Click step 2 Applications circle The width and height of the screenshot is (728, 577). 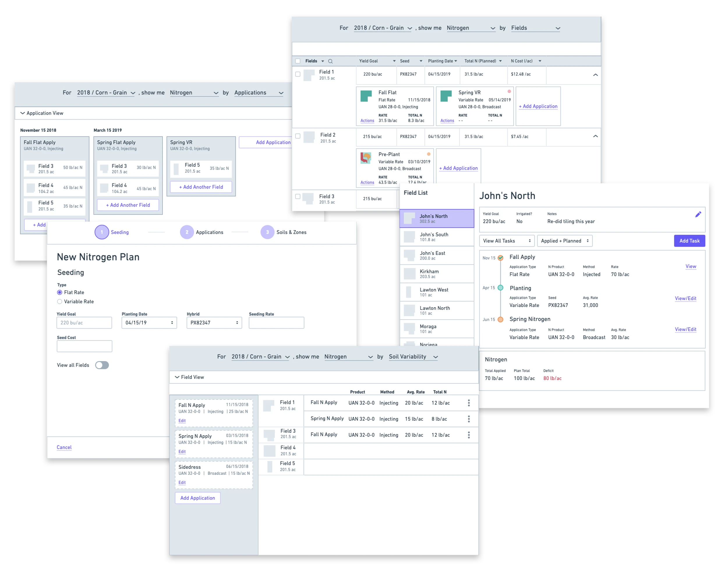pos(187,232)
